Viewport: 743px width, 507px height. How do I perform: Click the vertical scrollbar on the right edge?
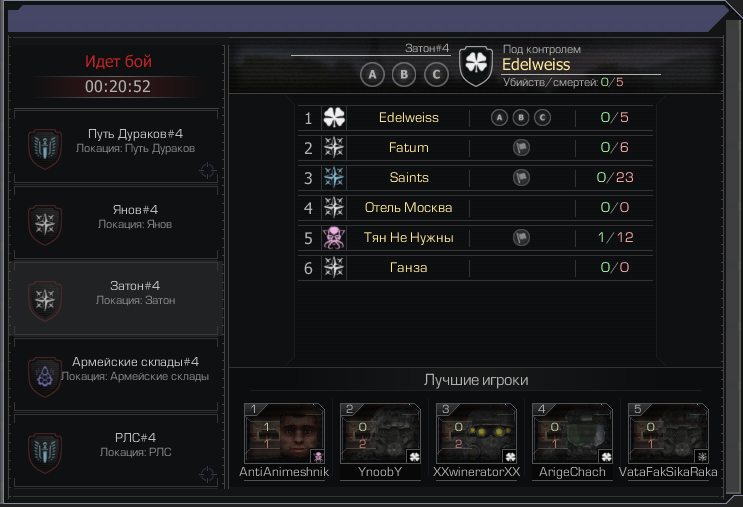point(734,256)
